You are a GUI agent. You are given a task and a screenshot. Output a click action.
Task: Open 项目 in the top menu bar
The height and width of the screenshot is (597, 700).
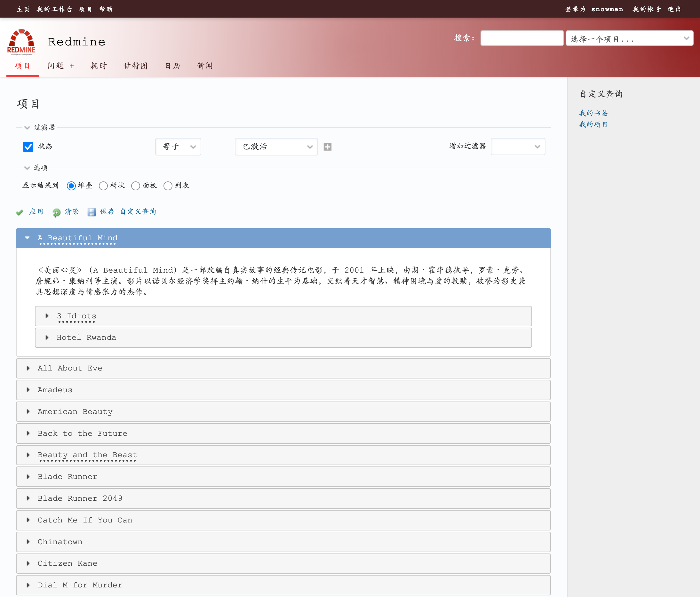coord(86,9)
